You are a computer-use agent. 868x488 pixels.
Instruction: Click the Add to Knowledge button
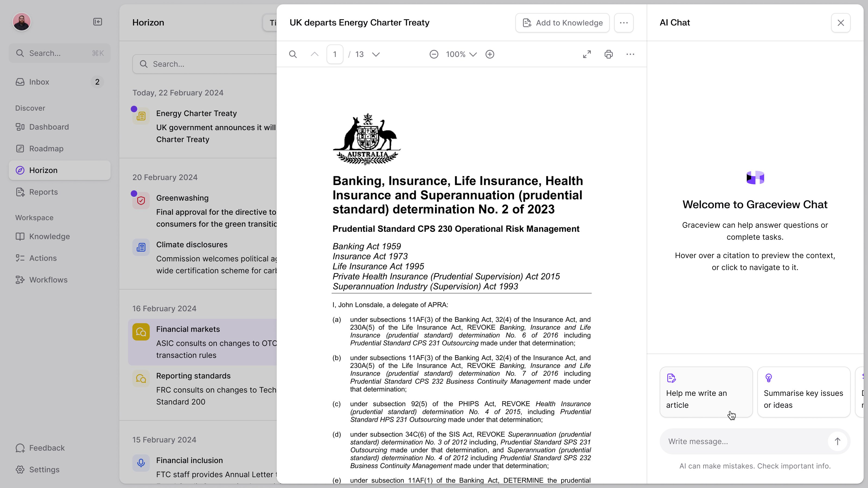coord(562,23)
